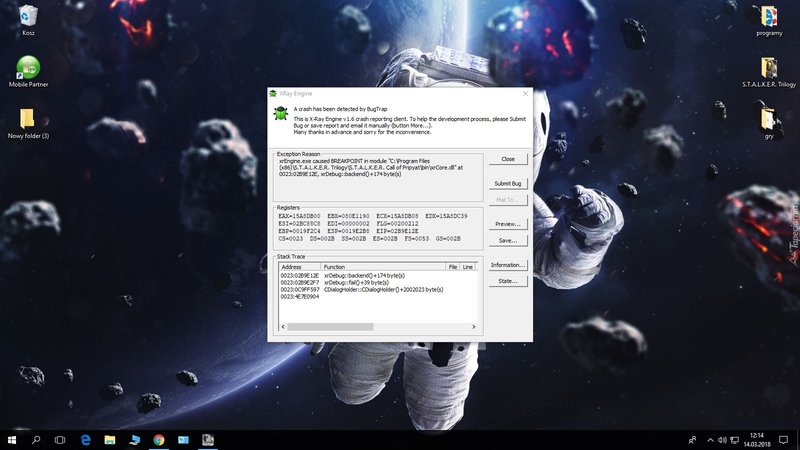Open the crash report Preview...
Image resolution: width=800 pixels, height=450 pixels.
(508, 224)
